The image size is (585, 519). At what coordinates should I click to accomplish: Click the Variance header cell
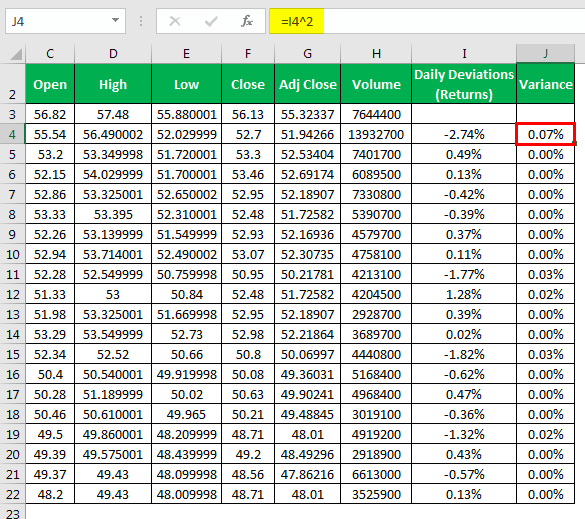point(545,84)
